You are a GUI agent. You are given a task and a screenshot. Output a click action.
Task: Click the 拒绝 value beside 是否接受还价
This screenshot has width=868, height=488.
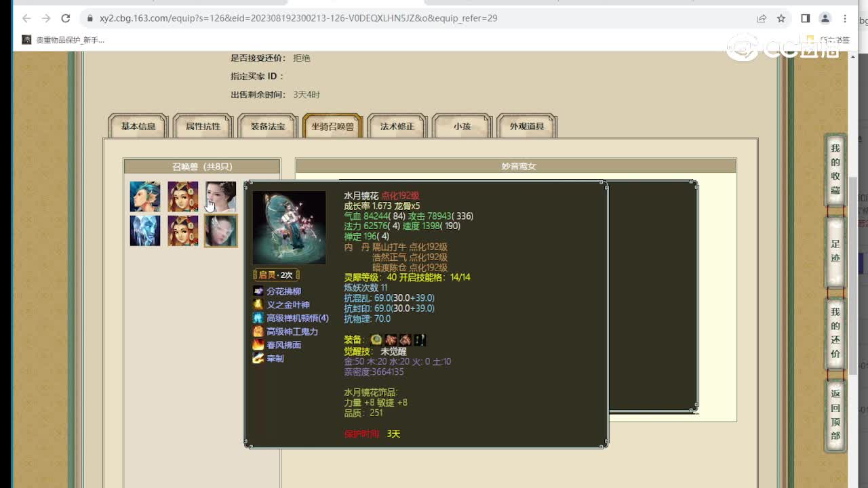pyautogui.click(x=302, y=58)
